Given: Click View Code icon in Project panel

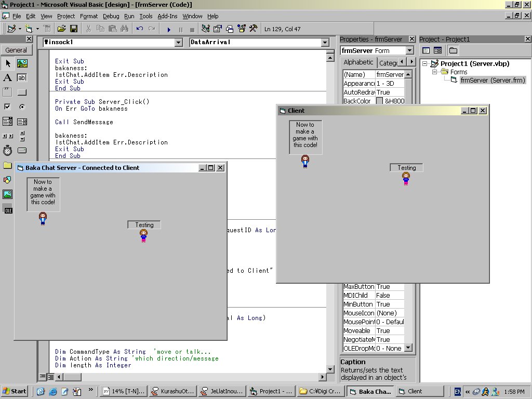Looking at the screenshot, I should (426, 50).
